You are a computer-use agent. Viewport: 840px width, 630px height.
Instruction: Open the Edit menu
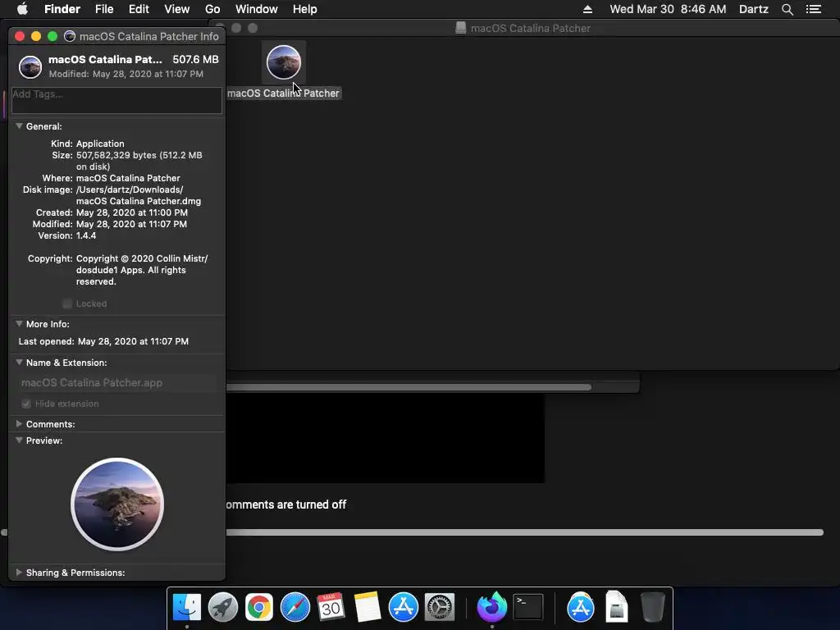139,9
